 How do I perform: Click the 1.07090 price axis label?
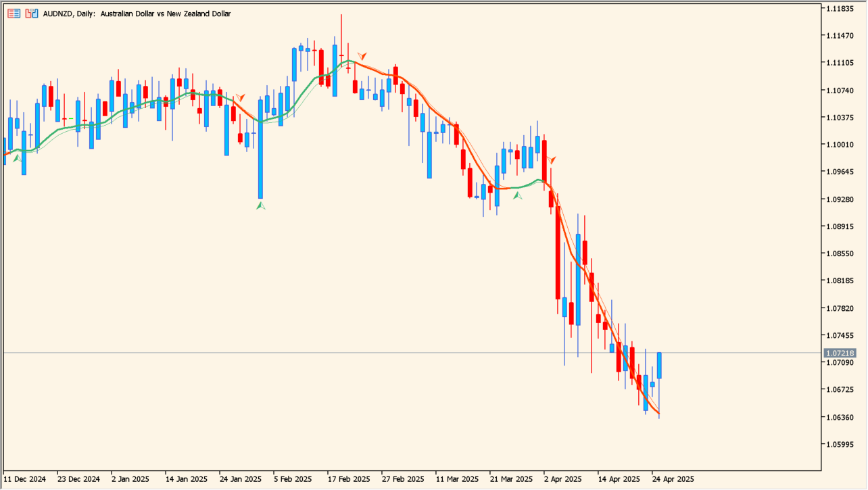pyautogui.click(x=840, y=362)
